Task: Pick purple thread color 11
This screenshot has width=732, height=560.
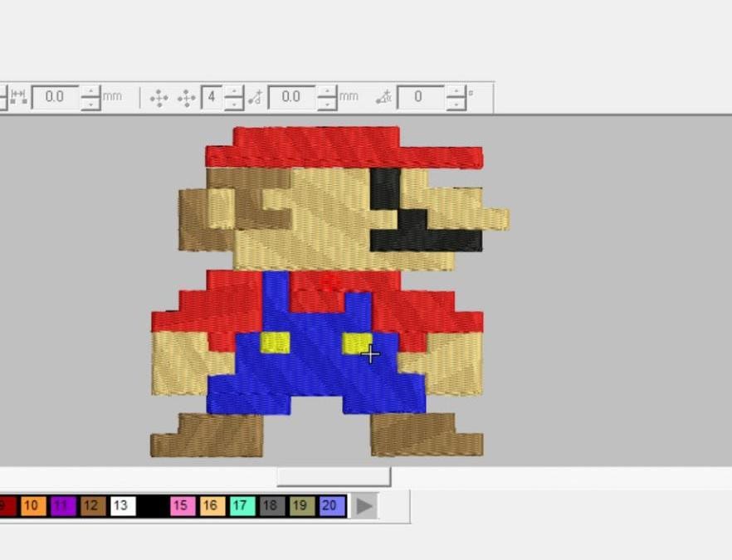Action: pyautogui.click(x=62, y=506)
